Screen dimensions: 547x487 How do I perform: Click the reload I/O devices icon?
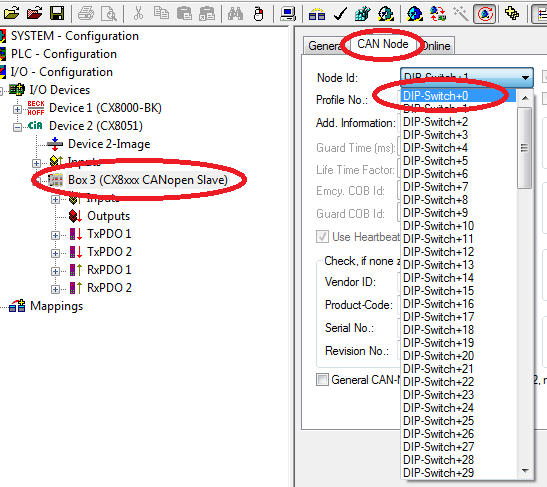[438, 14]
